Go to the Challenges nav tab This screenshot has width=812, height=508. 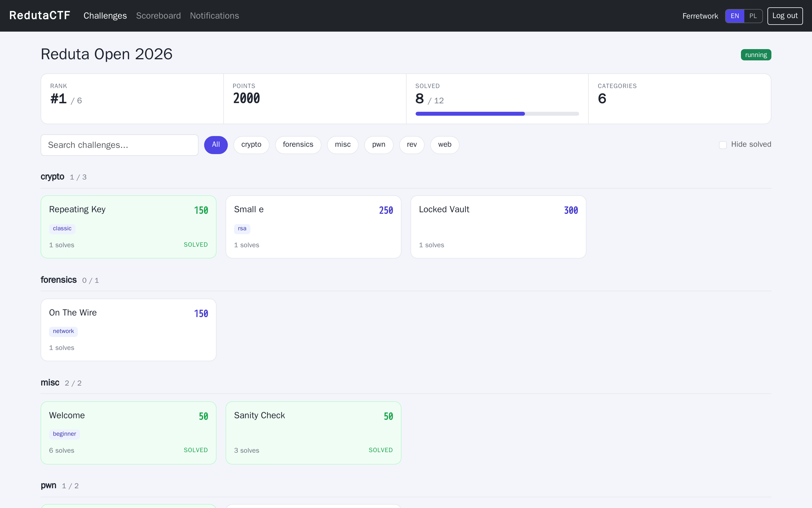tap(105, 16)
